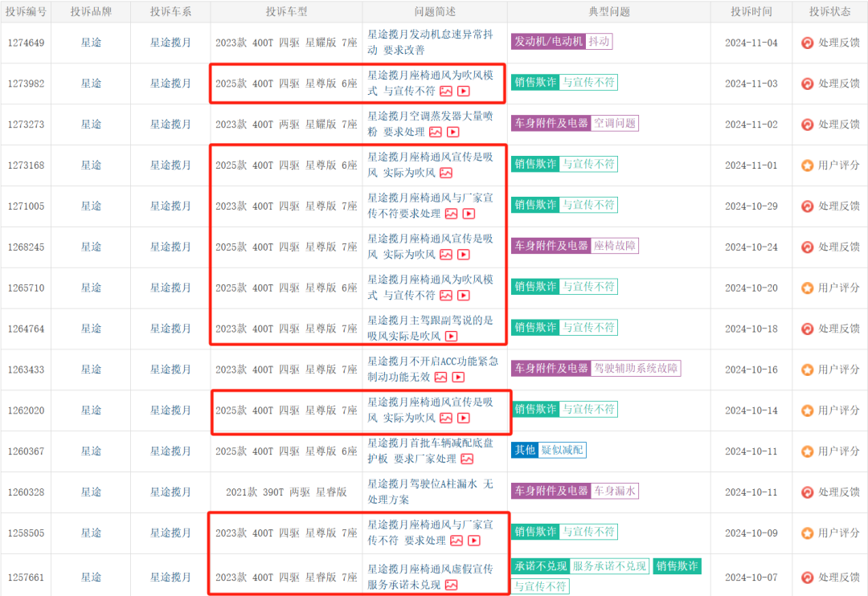The height and width of the screenshot is (596, 868).
Task: Click 用户评分 status text for complaint 1262020
Action: 838,410
